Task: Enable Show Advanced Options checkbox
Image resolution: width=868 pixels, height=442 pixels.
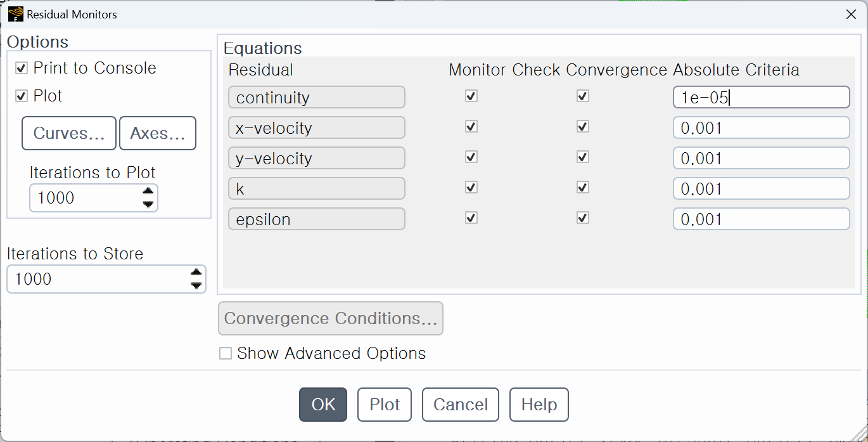Action: 226,353
